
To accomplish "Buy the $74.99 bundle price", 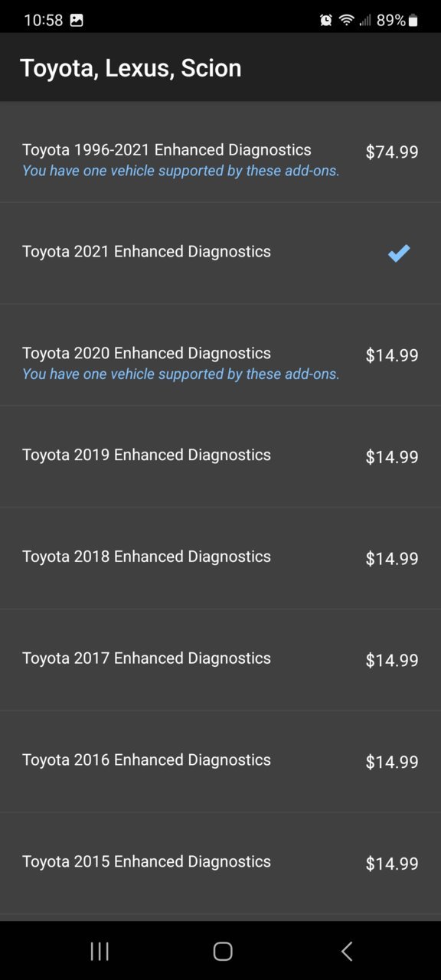I will (x=392, y=152).
